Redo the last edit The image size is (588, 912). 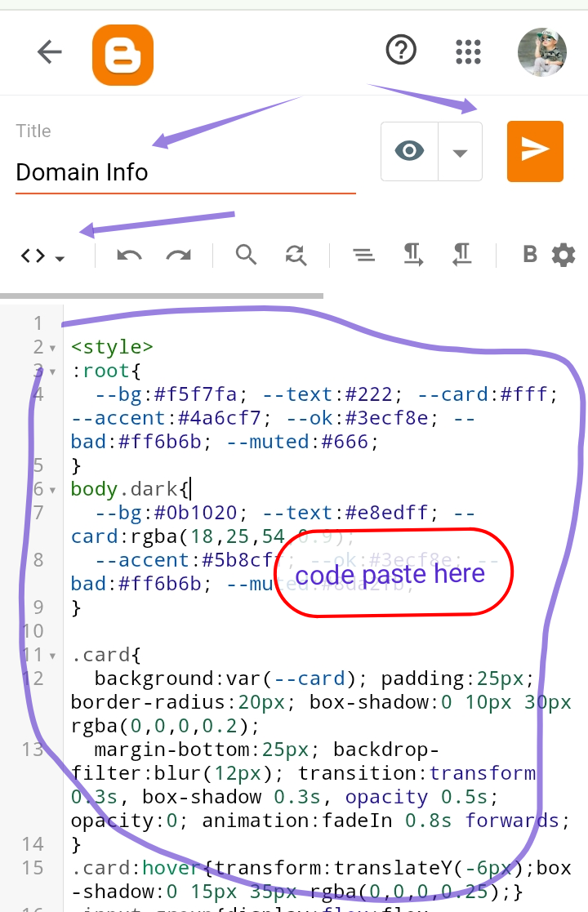tap(179, 256)
